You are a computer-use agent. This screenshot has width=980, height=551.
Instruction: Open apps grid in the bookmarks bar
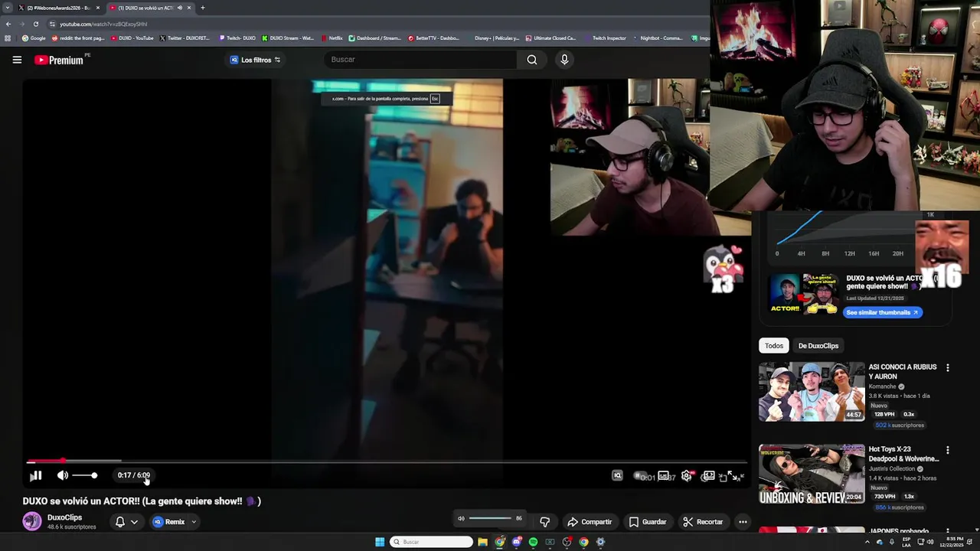8,38
